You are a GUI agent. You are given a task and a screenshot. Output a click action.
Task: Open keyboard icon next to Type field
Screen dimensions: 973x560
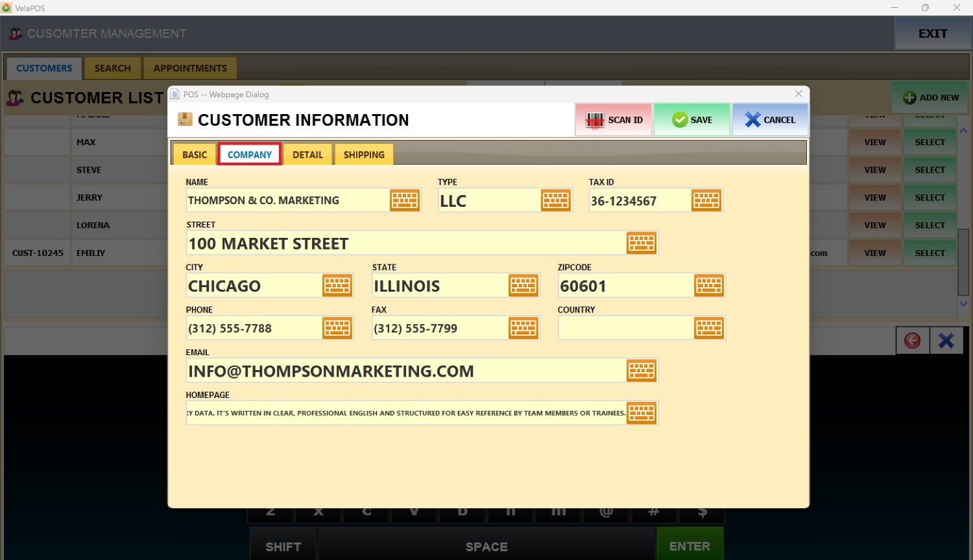[x=555, y=200]
